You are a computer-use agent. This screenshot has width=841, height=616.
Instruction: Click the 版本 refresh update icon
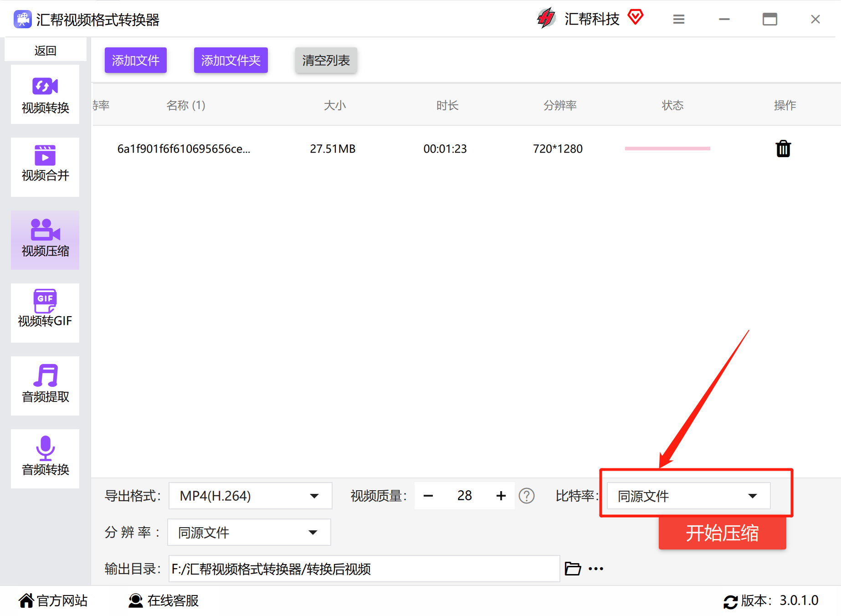point(730,602)
